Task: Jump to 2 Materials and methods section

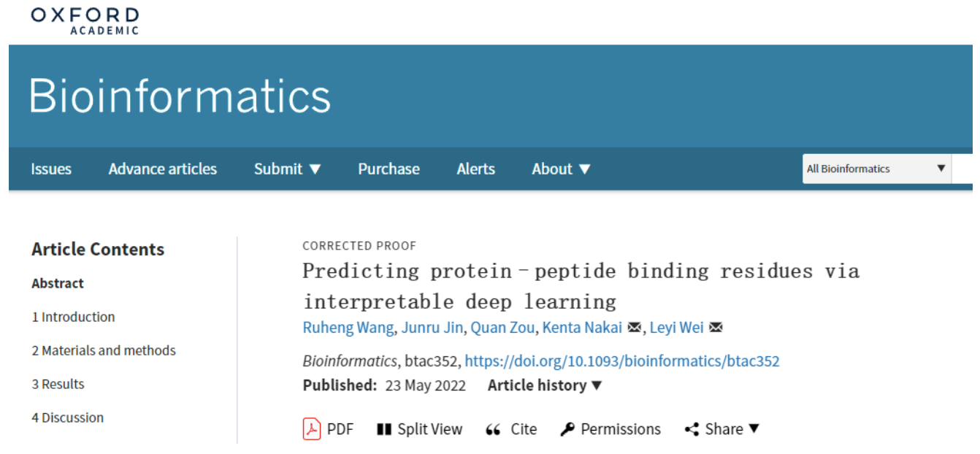Action: pos(104,350)
